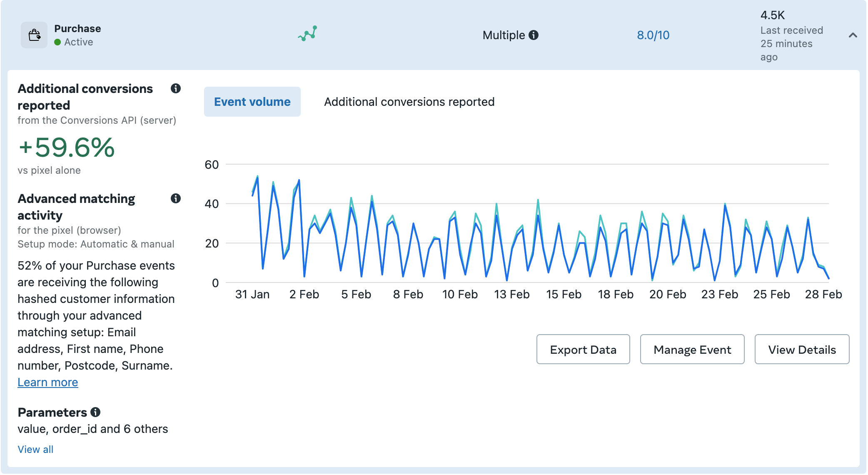The image size is (868, 475).
Task: Follow the Learn more link
Action: (x=48, y=382)
